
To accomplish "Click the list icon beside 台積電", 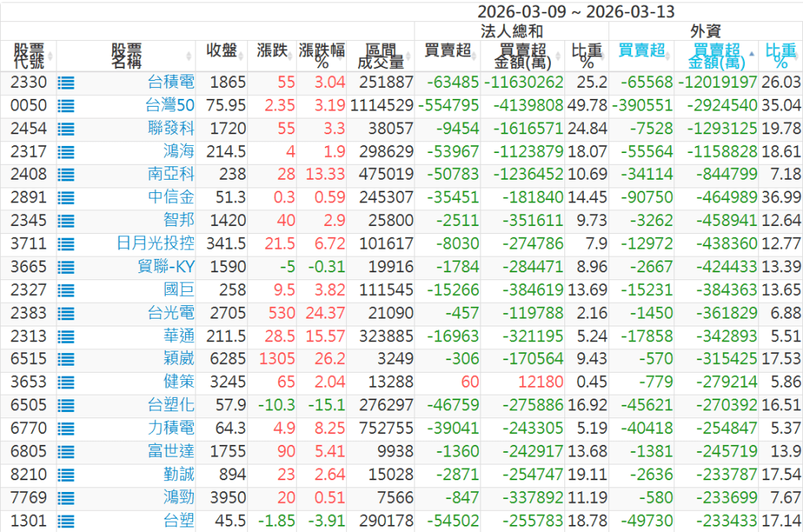I will (66, 82).
